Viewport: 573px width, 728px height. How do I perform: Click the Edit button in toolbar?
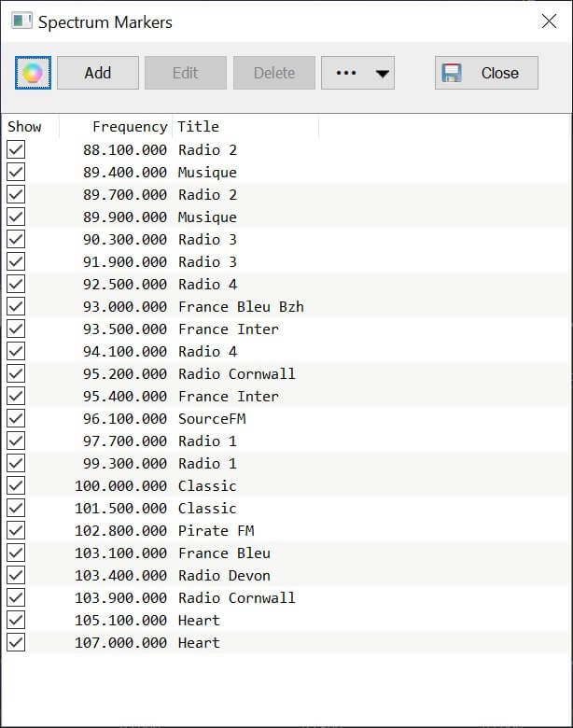186,73
